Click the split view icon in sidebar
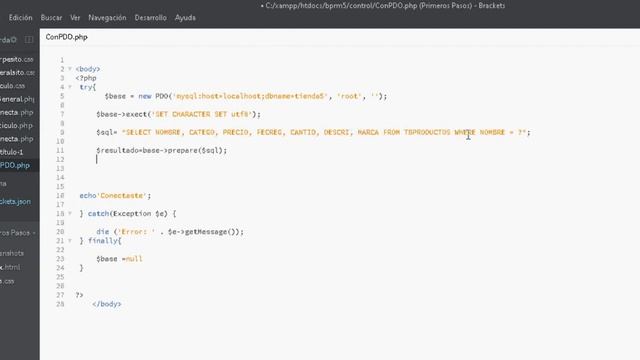Screen dimensions: 640x360 point(29,40)
